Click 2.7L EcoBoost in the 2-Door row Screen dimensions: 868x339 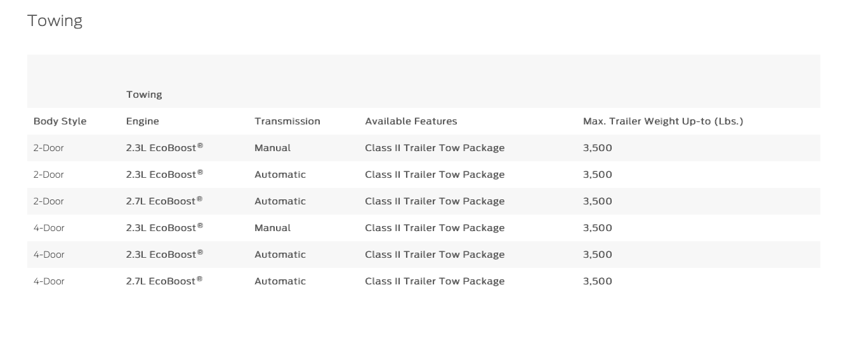pos(164,201)
